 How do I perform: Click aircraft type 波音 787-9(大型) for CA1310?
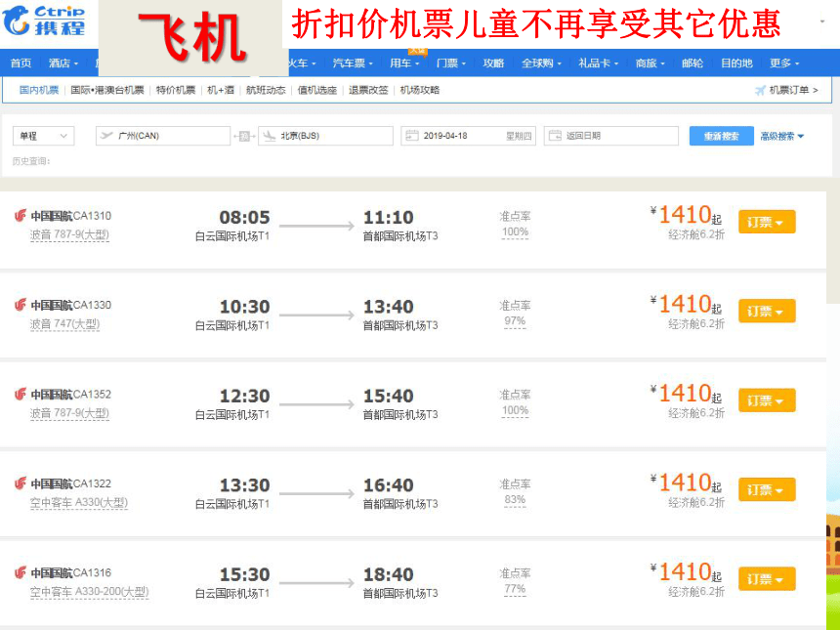tap(69, 234)
